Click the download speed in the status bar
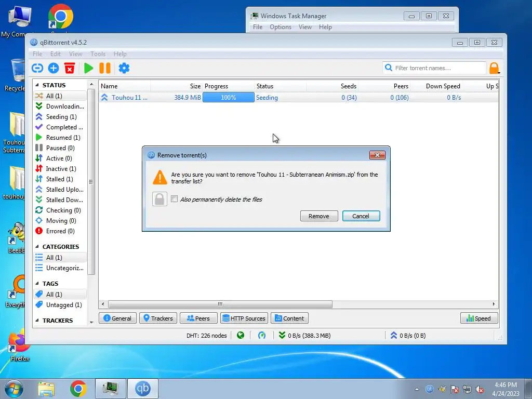This screenshot has height=399, width=532. (x=304, y=336)
